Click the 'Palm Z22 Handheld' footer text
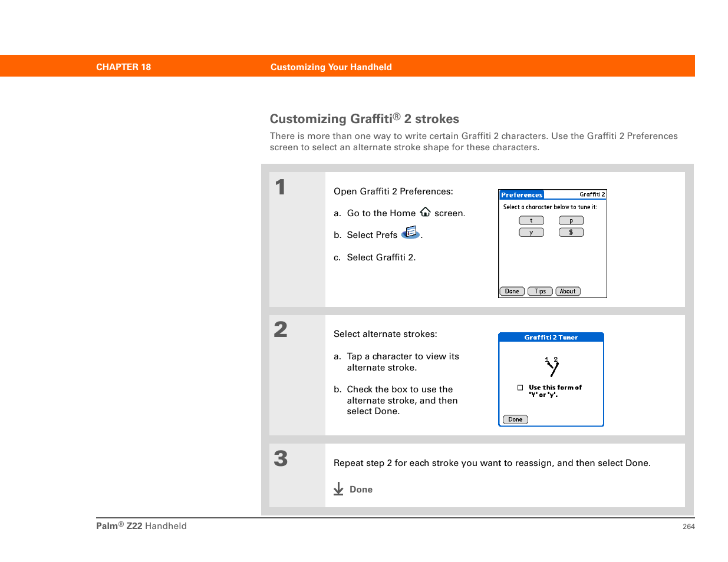The width and height of the screenshot is (728, 562). (x=141, y=526)
